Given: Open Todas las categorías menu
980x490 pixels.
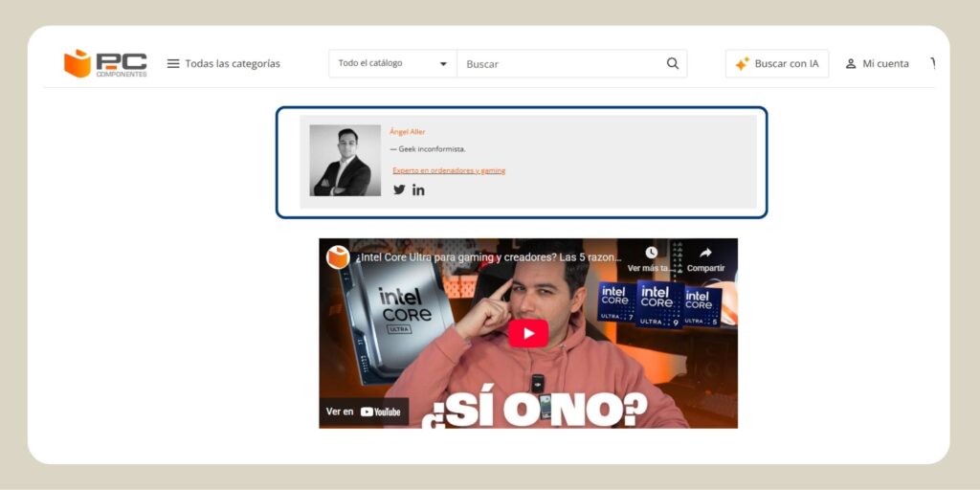Looking at the screenshot, I should (x=224, y=64).
